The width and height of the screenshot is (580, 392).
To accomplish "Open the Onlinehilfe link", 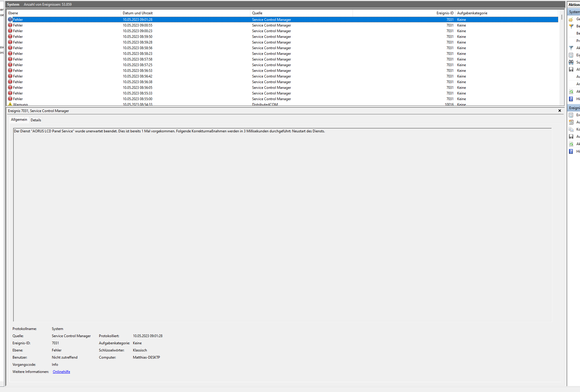I will 61,372.
